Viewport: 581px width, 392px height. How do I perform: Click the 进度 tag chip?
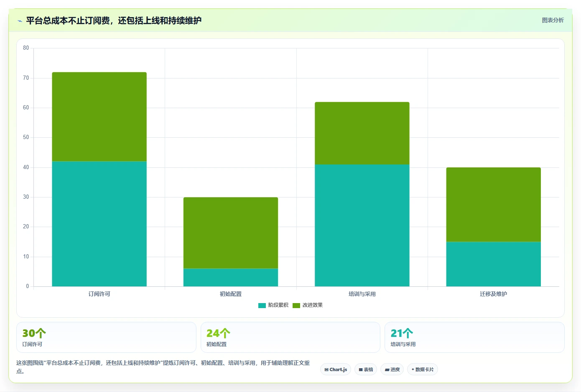[392, 369]
